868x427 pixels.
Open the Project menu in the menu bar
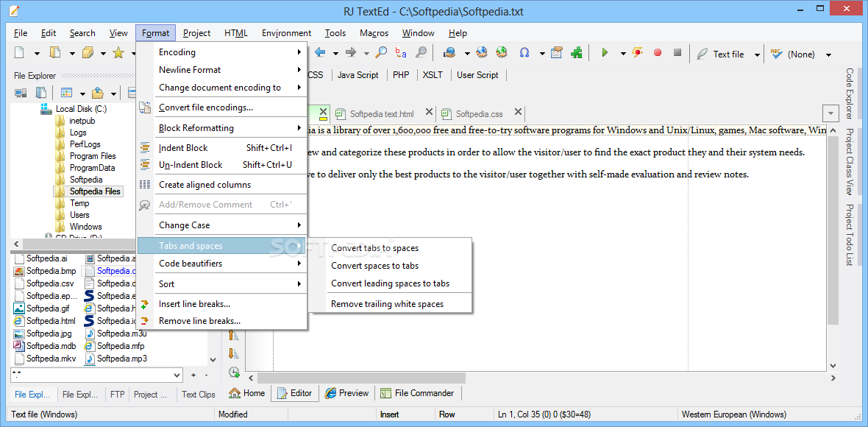pyautogui.click(x=196, y=32)
